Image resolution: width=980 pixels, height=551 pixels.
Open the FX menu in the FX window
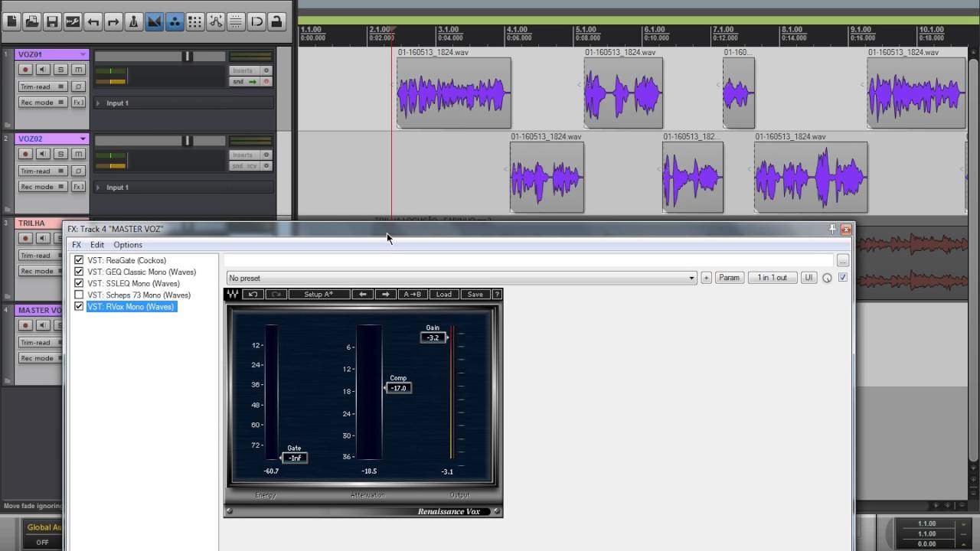click(77, 245)
